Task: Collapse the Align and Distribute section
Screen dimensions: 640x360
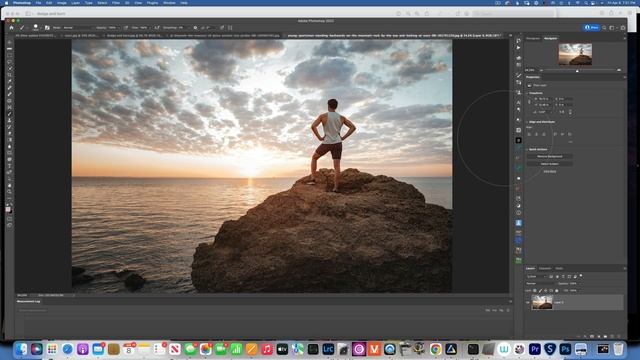Action: 527,122
